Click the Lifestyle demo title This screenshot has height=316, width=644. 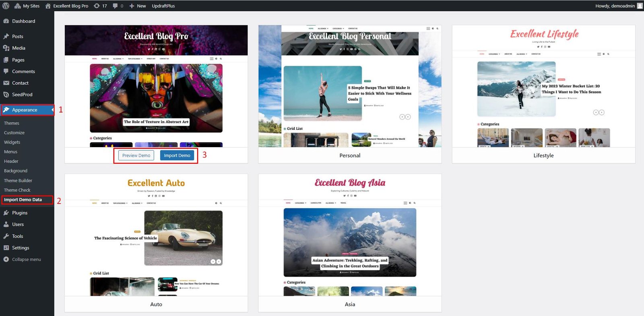[x=543, y=156]
